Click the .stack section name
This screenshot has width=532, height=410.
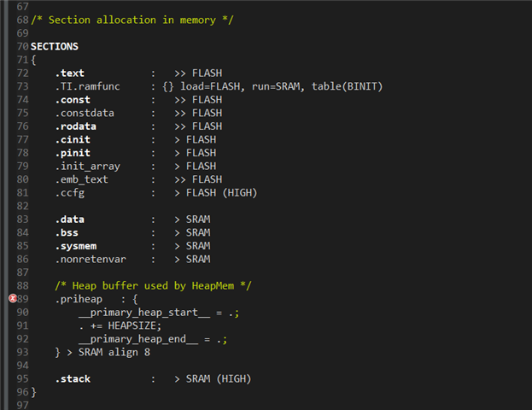click(73, 378)
